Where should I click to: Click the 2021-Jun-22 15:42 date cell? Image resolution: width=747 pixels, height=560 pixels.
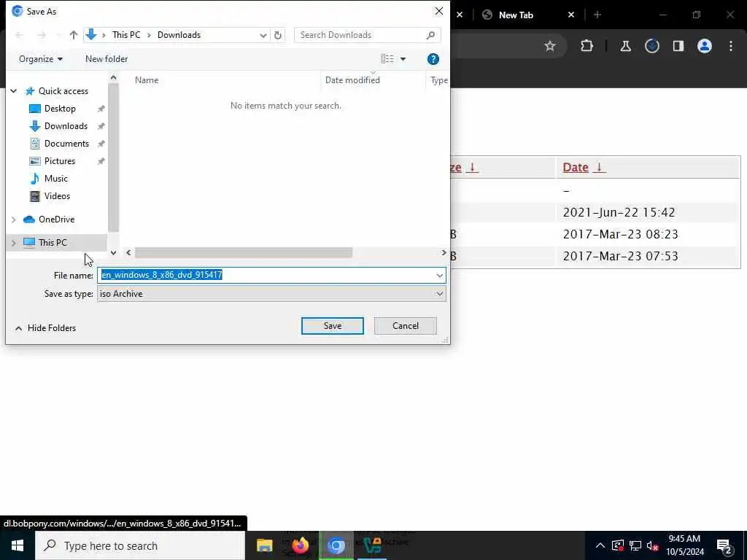pyautogui.click(x=619, y=212)
